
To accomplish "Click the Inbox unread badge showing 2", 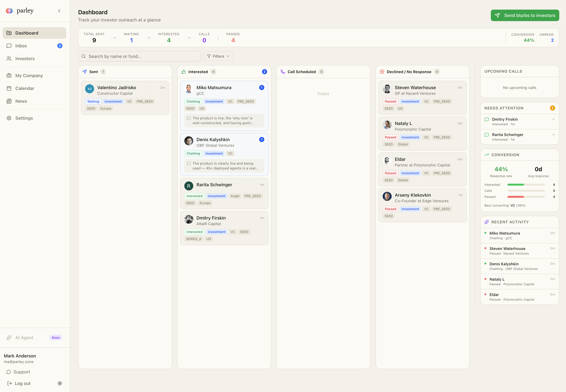I will 60,46.
